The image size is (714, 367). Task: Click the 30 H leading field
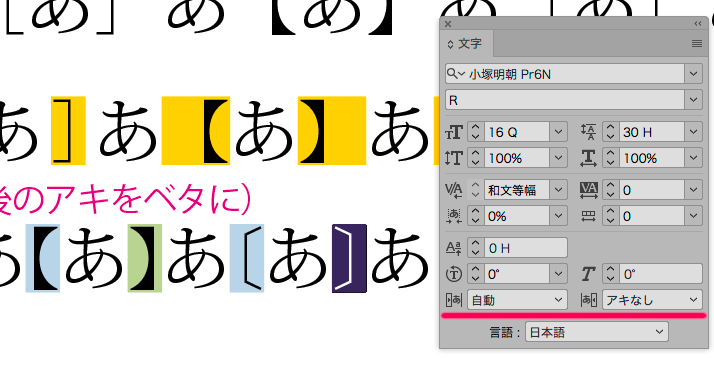coord(652,132)
